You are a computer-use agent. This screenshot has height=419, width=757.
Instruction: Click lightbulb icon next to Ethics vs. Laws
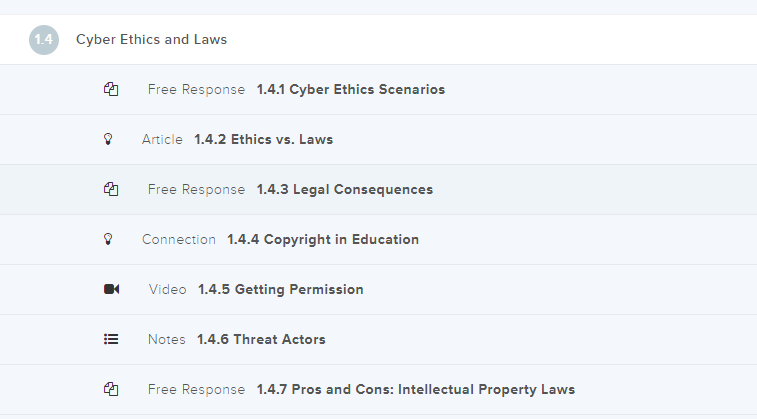click(x=109, y=140)
